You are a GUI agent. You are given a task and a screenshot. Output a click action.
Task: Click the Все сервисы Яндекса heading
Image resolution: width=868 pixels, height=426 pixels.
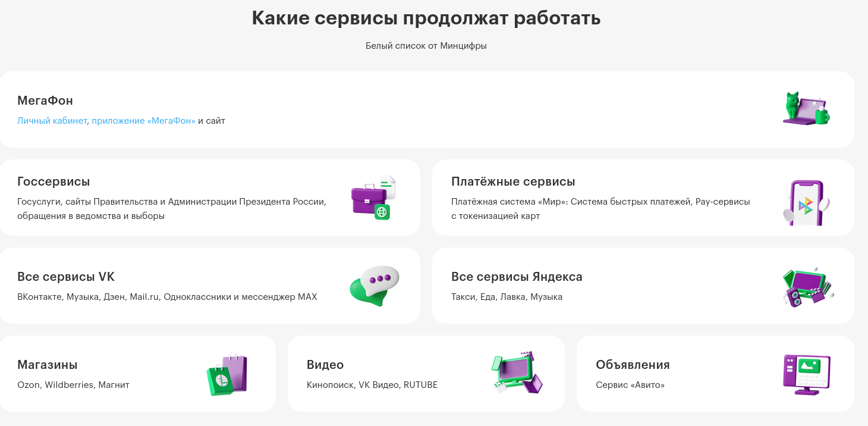pyautogui.click(x=517, y=277)
